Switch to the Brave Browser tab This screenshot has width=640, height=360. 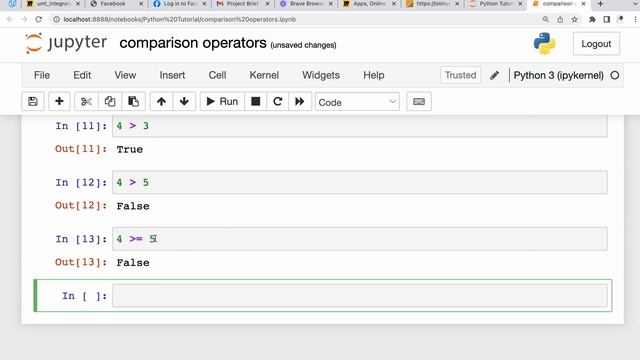click(x=305, y=4)
